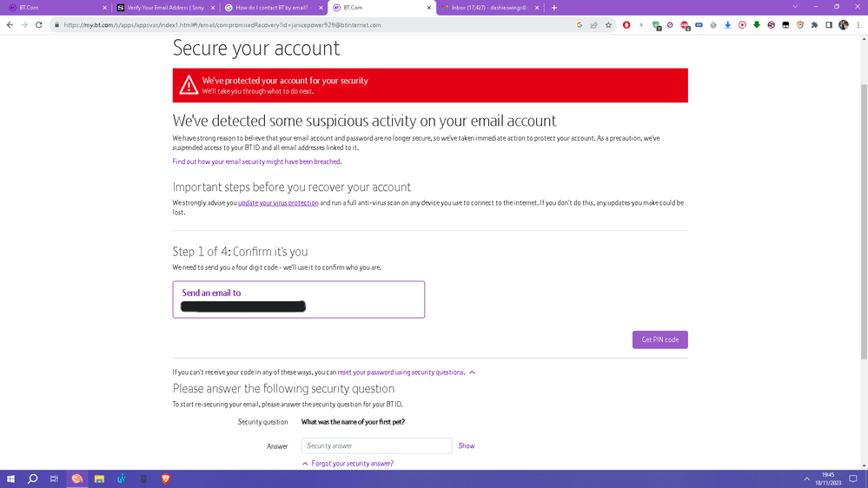This screenshot has width=868, height=488.
Task: Open the green shield extension icon
Action: pyautogui.click(x=656, y=25)
